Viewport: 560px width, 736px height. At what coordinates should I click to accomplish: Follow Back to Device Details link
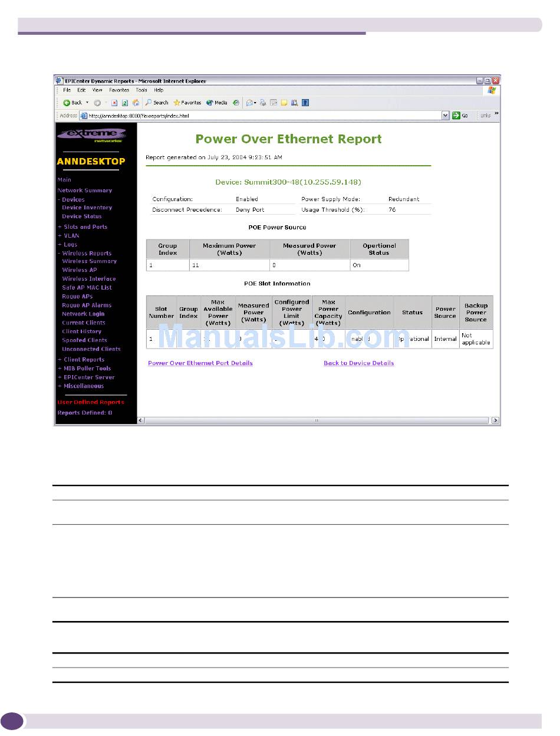[x=359, y=363]
